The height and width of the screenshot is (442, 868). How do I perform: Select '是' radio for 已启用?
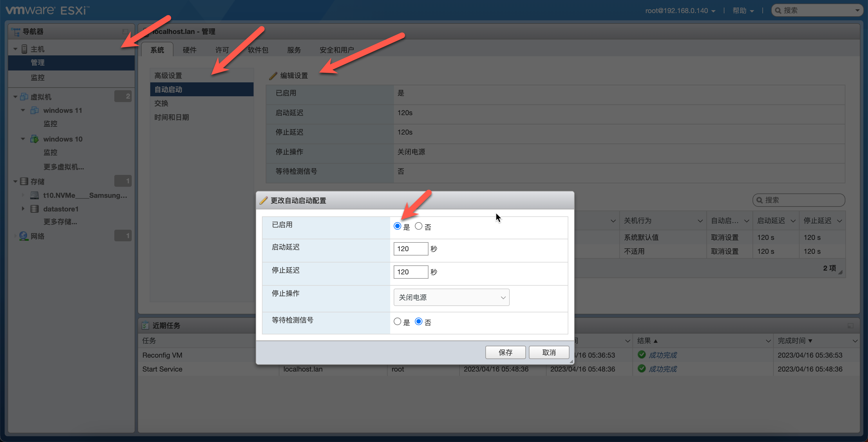(x=397, y=226)
